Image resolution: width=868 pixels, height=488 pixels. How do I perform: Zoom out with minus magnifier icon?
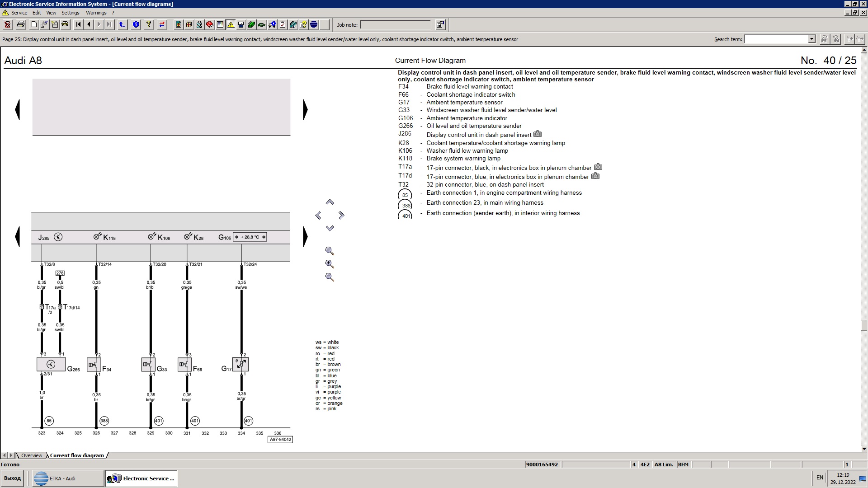(330, 277)
